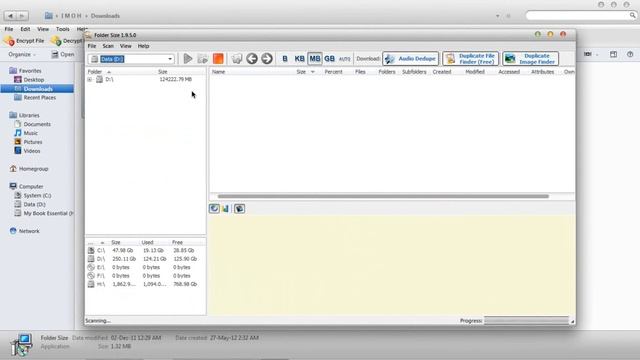Click Explorer back navigation arrow

click(10, 16)
